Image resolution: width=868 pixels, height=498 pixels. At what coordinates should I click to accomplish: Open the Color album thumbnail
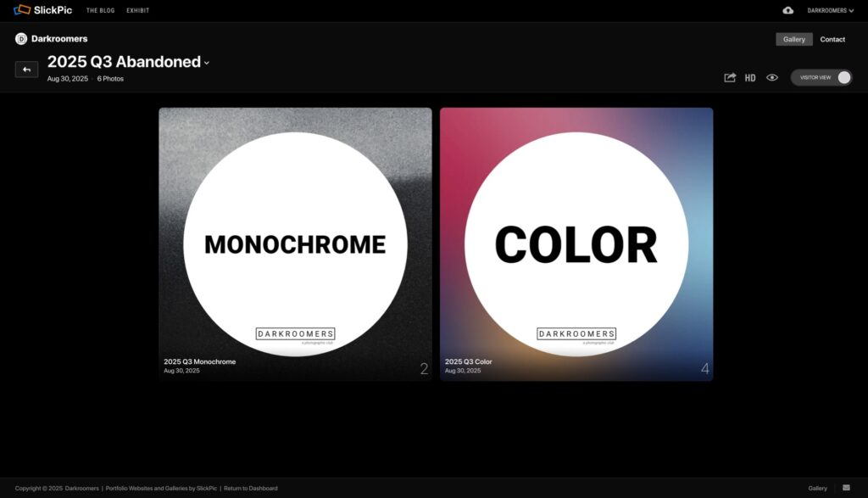(x=576, y=244)
